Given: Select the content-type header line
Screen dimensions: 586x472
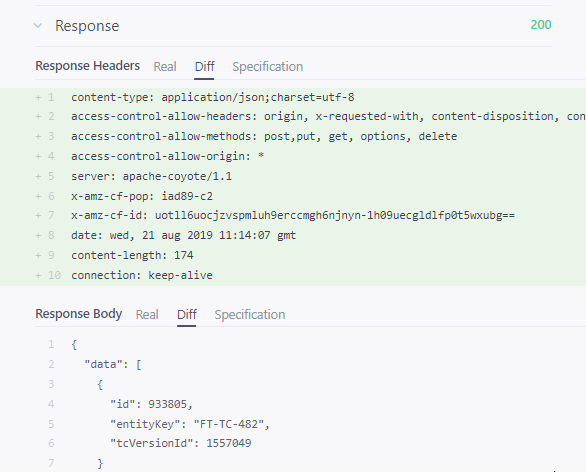Looking at the screenshot, I should tap(213, 98).
